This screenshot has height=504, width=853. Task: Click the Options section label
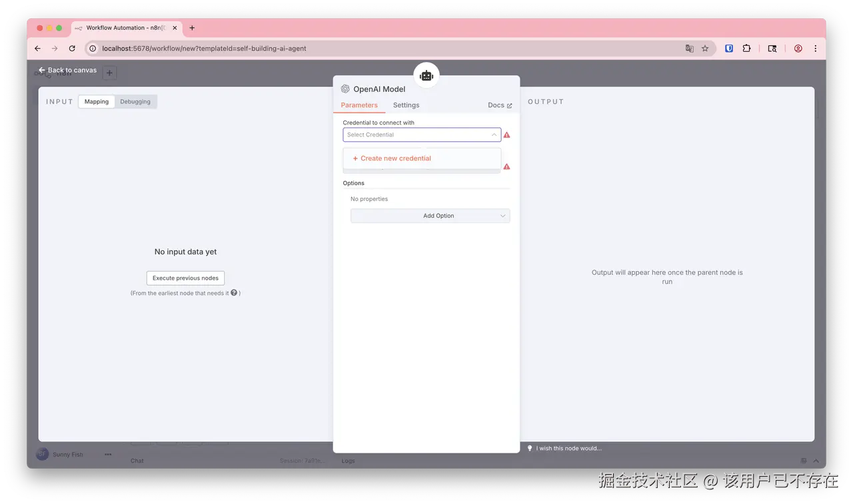click(354, 183)
